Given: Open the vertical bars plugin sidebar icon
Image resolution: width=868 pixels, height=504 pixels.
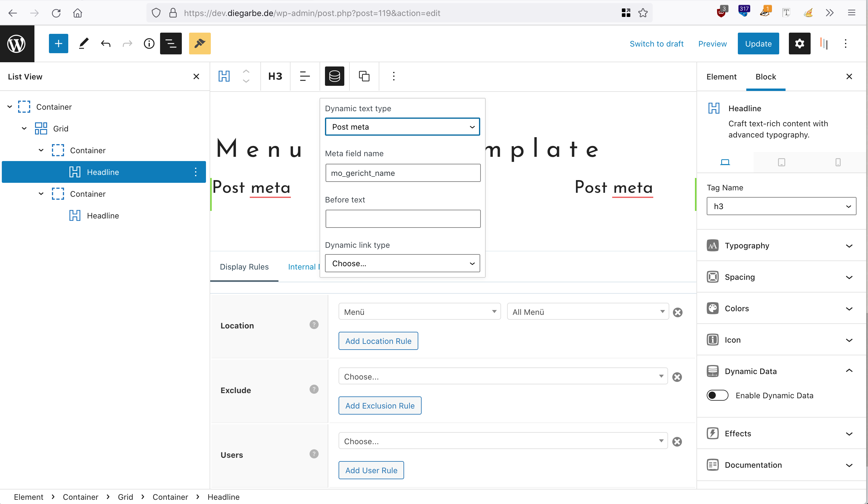Looking at the screenshot, I should pyautogui.click(x=824, y=44).
